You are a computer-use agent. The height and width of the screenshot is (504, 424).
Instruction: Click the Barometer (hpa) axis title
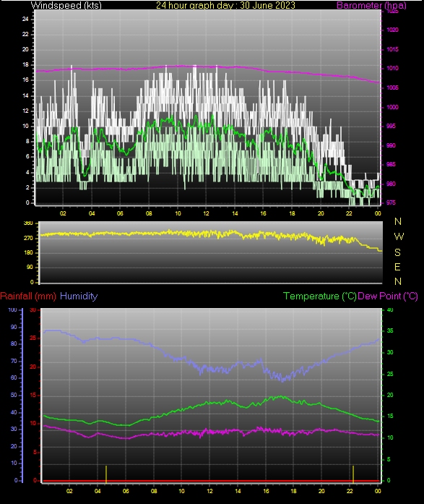[371, 5]
